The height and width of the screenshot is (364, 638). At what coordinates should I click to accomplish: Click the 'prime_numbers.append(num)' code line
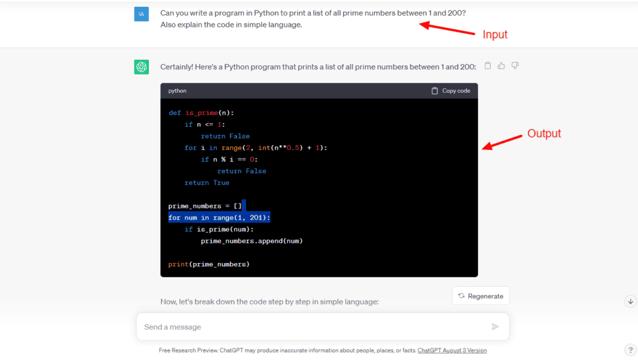point(251,241)
